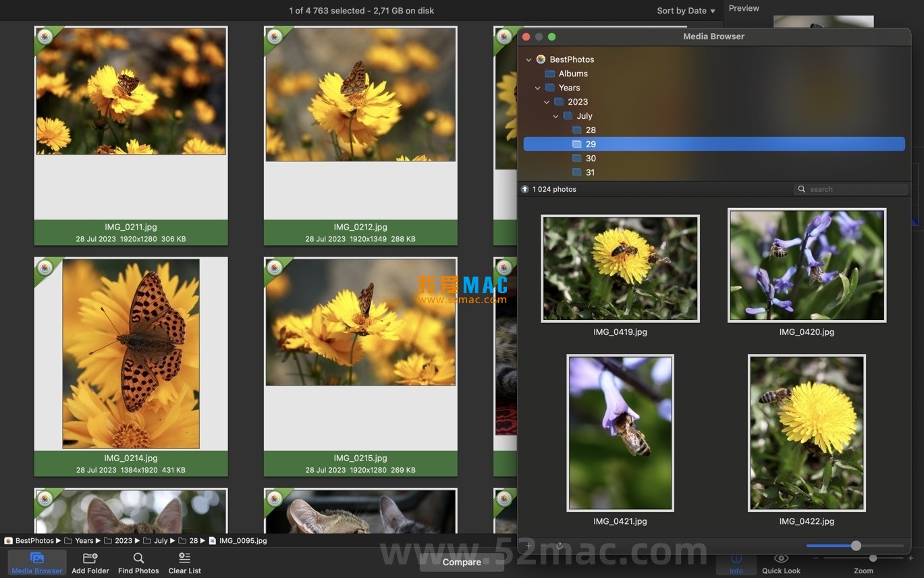Adjust the thumbnail size slider in Media Browser
The width and height of the screenshot is (924, 578).
855,546
